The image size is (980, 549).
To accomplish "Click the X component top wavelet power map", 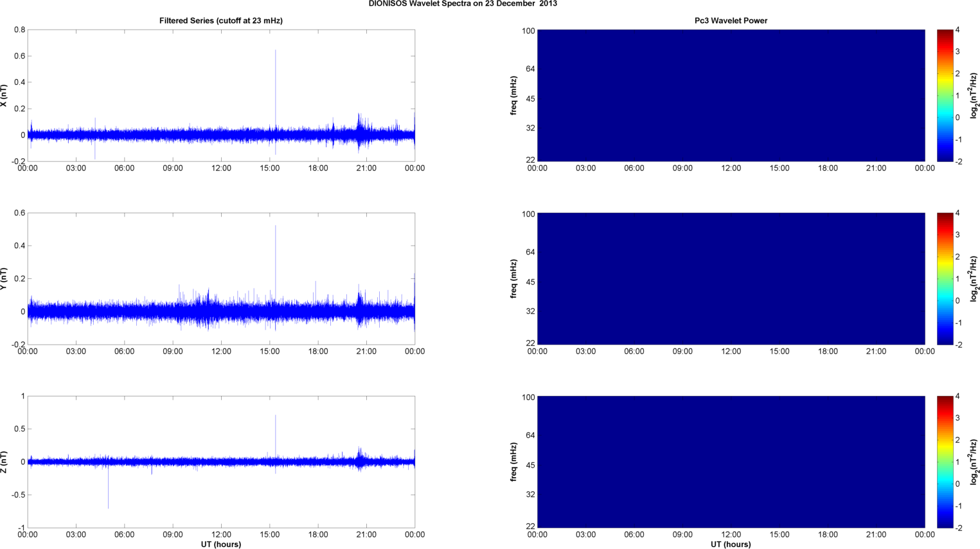I will coord(731,96).
